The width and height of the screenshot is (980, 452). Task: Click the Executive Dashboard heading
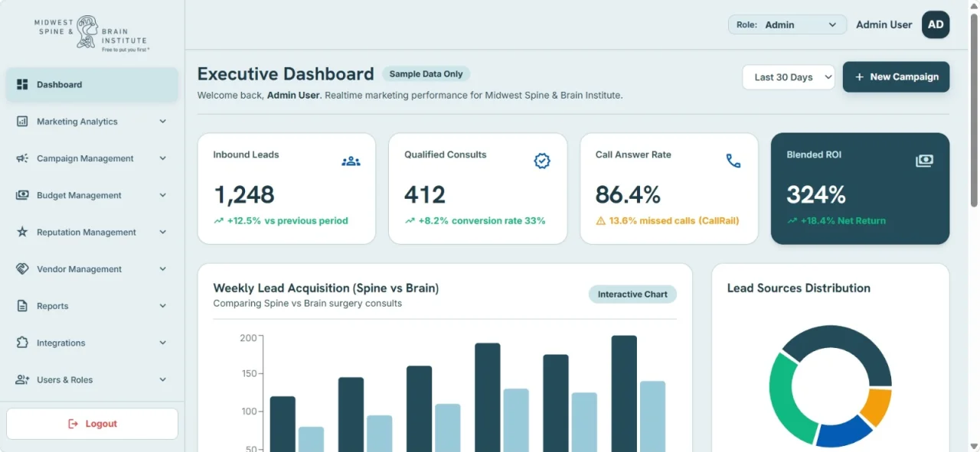[x=286, y=74]
